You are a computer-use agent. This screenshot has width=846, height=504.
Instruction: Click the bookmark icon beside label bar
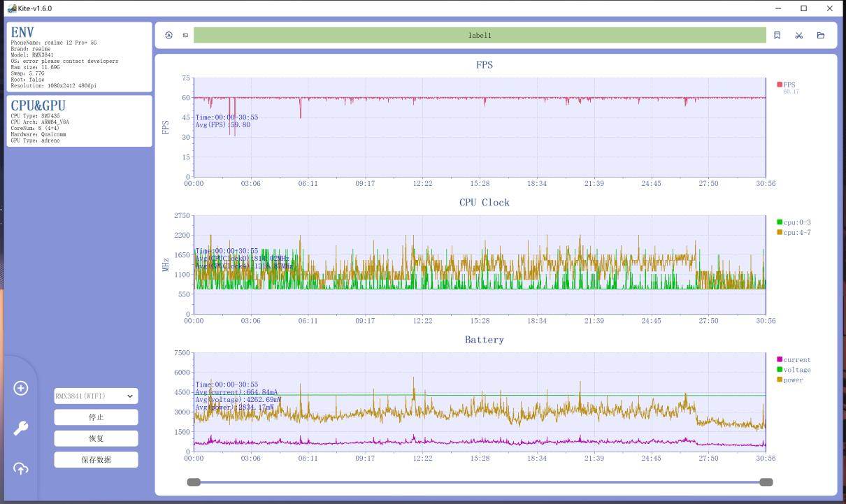click(777, 35)
